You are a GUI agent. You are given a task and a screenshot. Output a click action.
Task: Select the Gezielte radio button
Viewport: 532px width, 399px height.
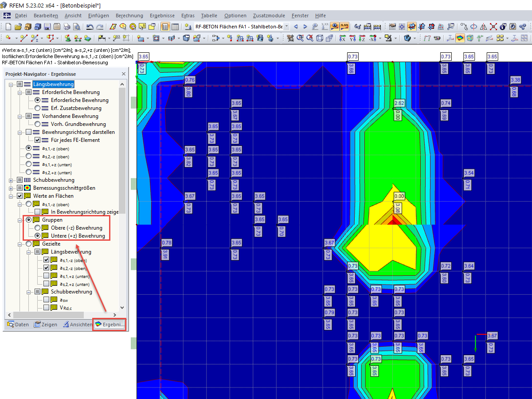coord(29,244)
